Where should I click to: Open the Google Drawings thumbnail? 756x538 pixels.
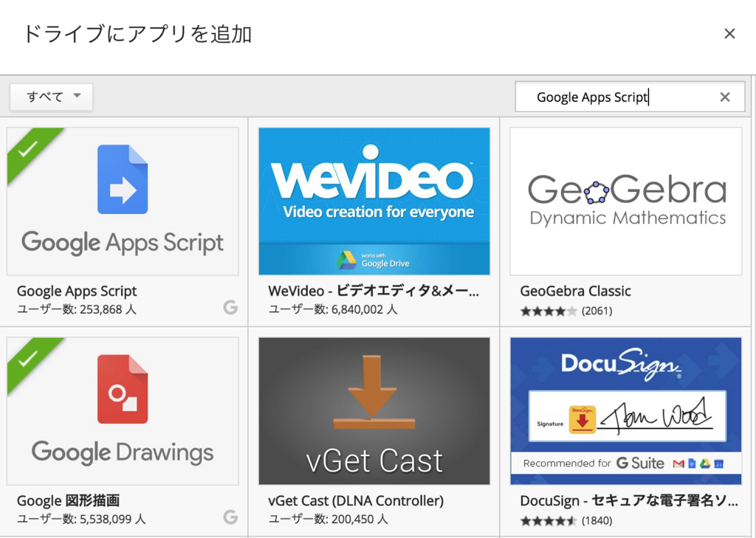(123, 411)
